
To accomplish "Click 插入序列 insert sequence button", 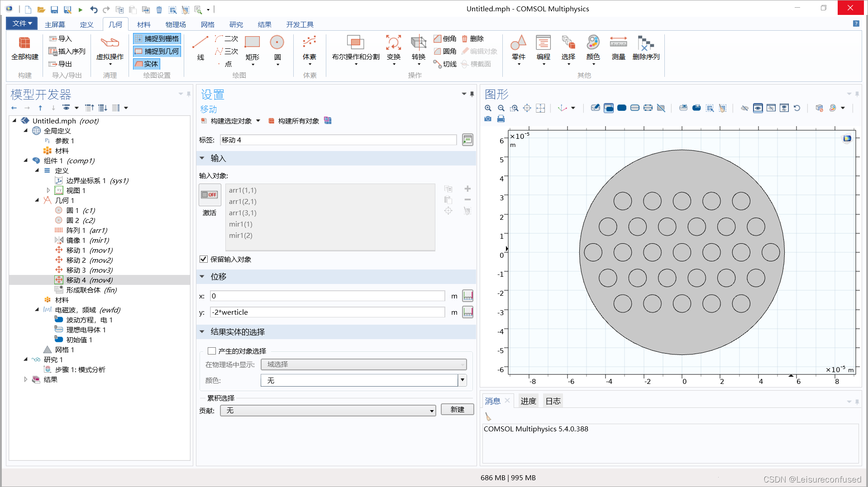I will coord(67,51).
